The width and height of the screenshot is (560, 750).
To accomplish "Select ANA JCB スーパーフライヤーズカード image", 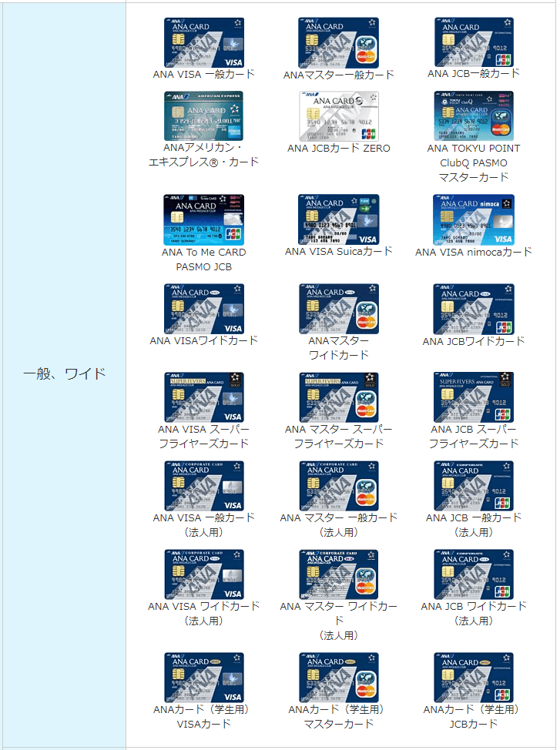I will [x=474, y=397].
